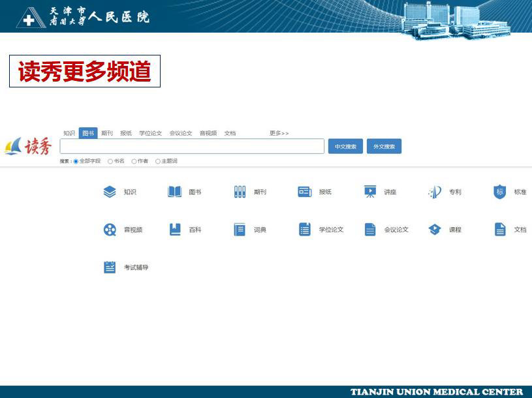Image resolution: width=532 pixels, height=398 pixels.
Task: Switch to the 学位论文 search tab
Action: click(x=150, y=133)
